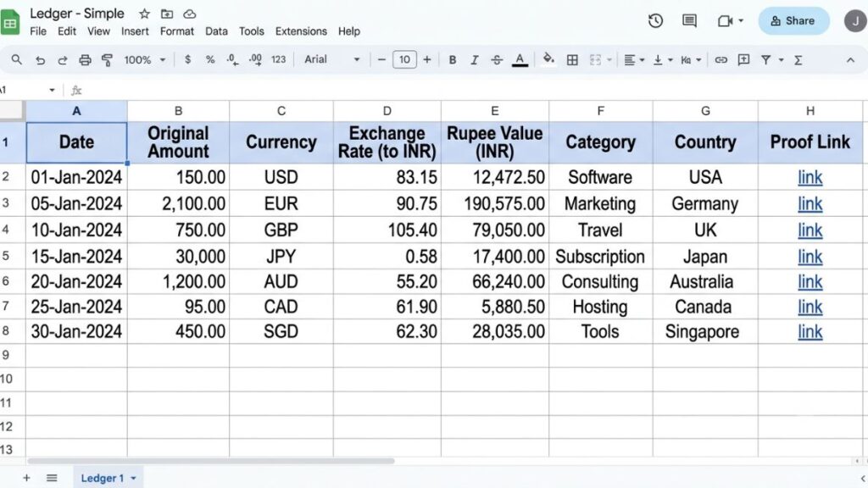Decrease font size with minus button

(x=381, y=59)
